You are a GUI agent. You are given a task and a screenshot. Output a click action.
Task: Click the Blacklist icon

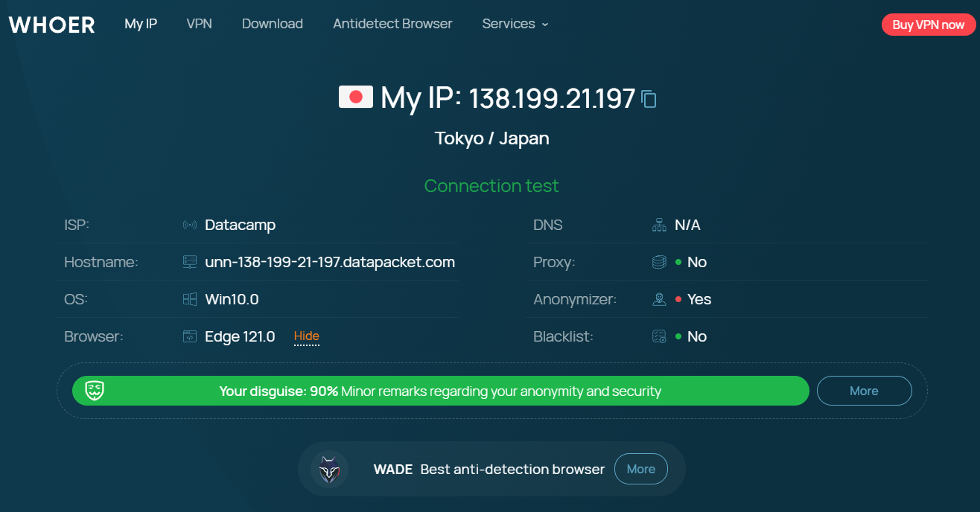pos(659,336)
